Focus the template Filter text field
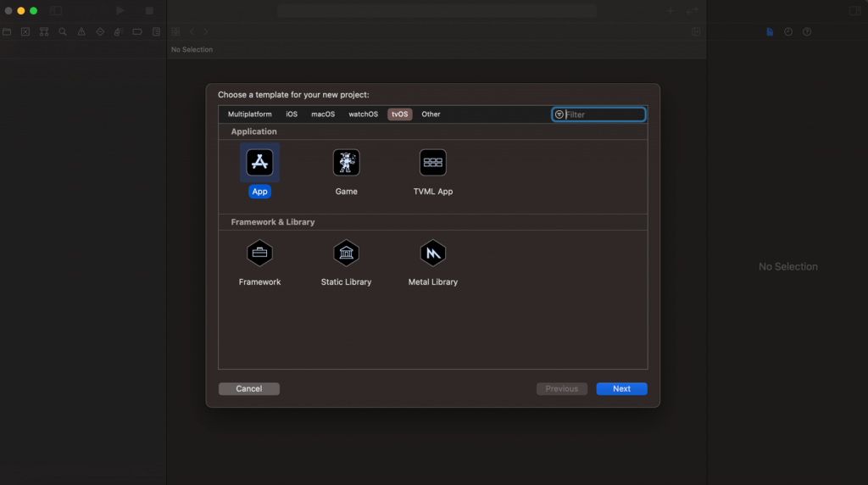 point(598,114)
